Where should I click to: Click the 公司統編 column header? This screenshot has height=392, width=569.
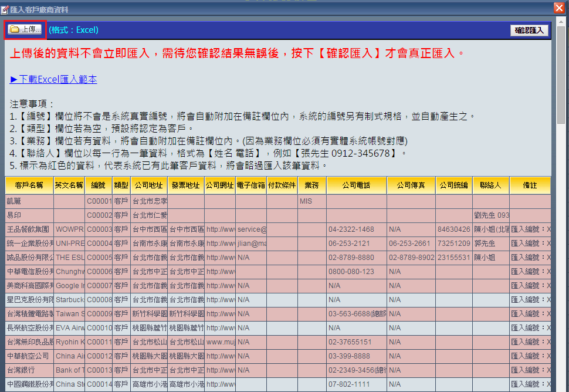pyautogui.click(x=453, y=185)
